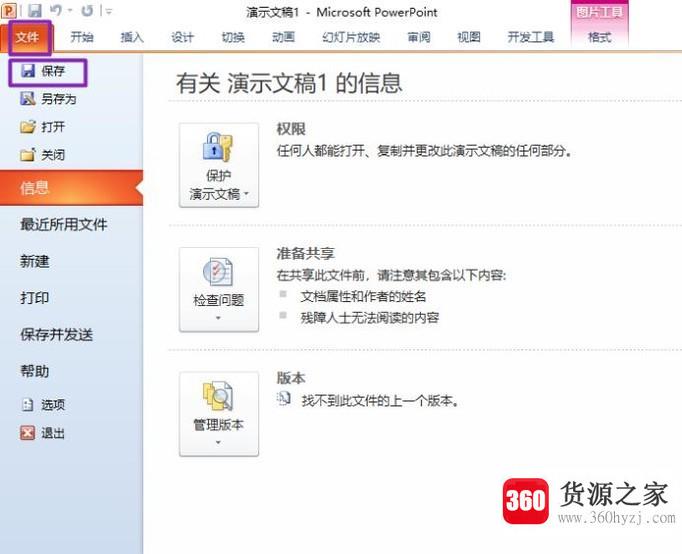Click 打开 in the backstage menu
The image size is (682, 554).
coord(42,127)
